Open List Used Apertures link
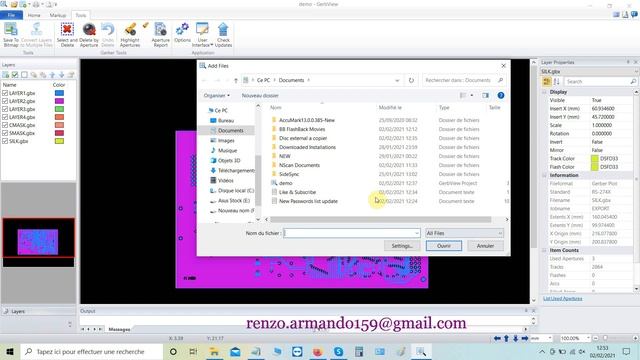 click(x=563, y=299)
